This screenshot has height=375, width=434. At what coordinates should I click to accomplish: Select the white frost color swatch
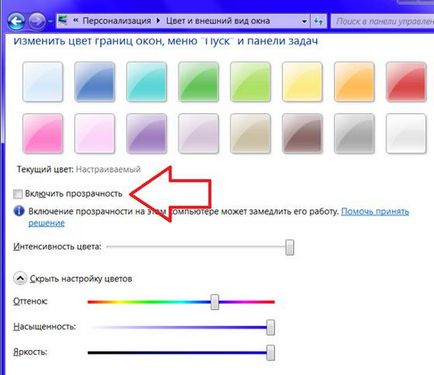tap(406, 133)
